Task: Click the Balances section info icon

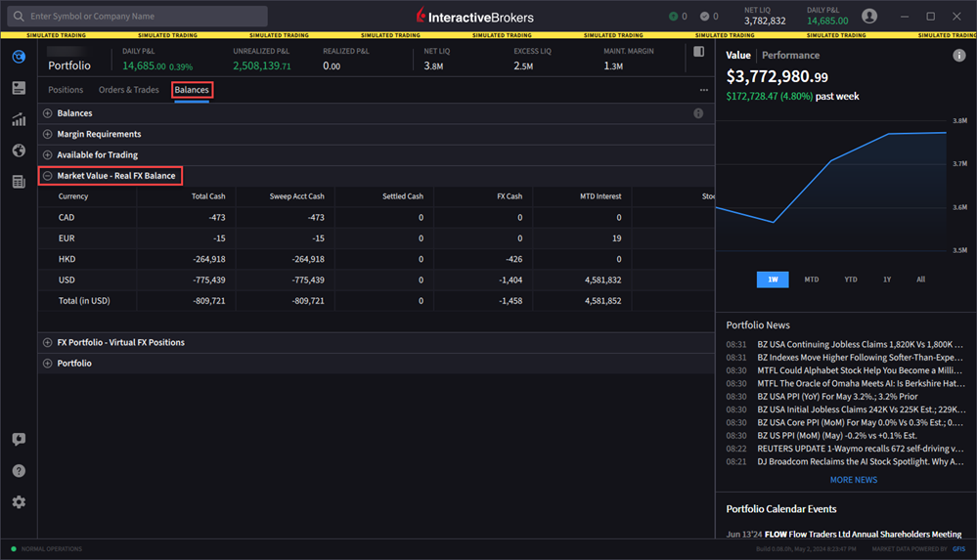Action: (698, 113)
